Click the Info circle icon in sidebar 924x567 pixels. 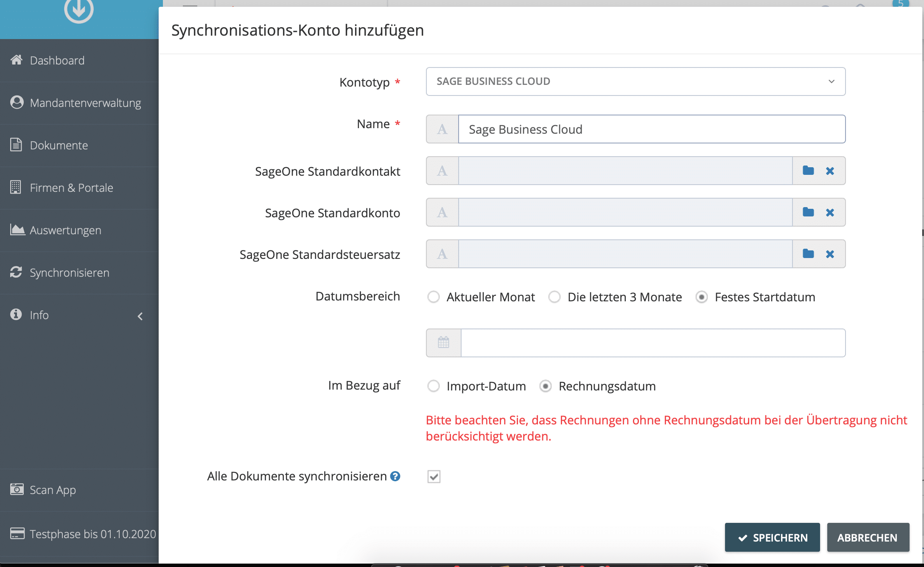point(16,314)
